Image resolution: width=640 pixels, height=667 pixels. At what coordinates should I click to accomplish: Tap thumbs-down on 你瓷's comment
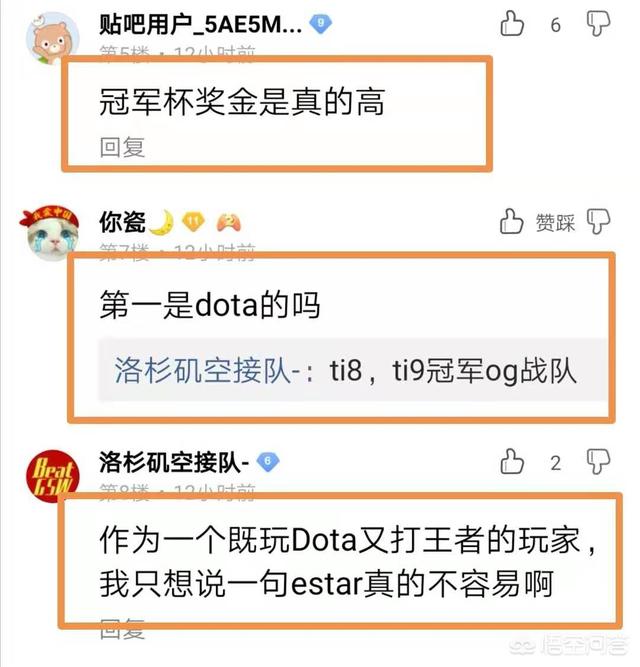pos(598,221)
